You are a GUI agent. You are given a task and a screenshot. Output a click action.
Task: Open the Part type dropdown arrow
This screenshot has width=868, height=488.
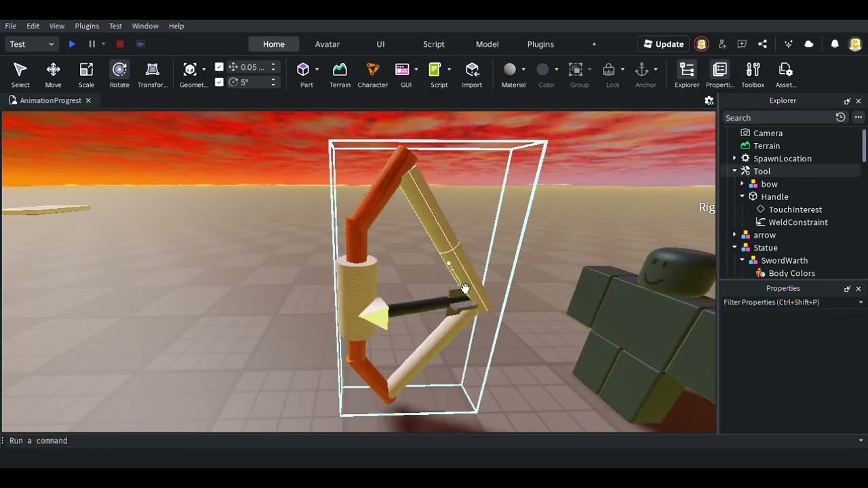tap(317, 69)
